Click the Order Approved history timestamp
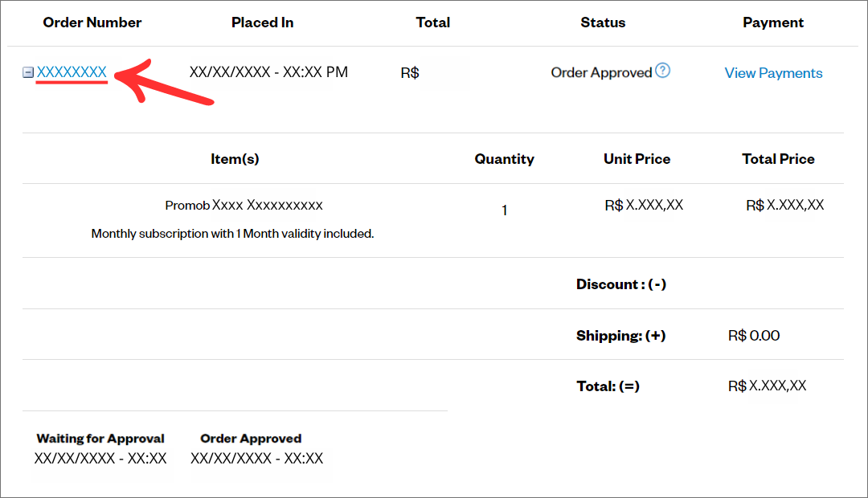This screenshot has height=498, width=868. click(256, 459)
